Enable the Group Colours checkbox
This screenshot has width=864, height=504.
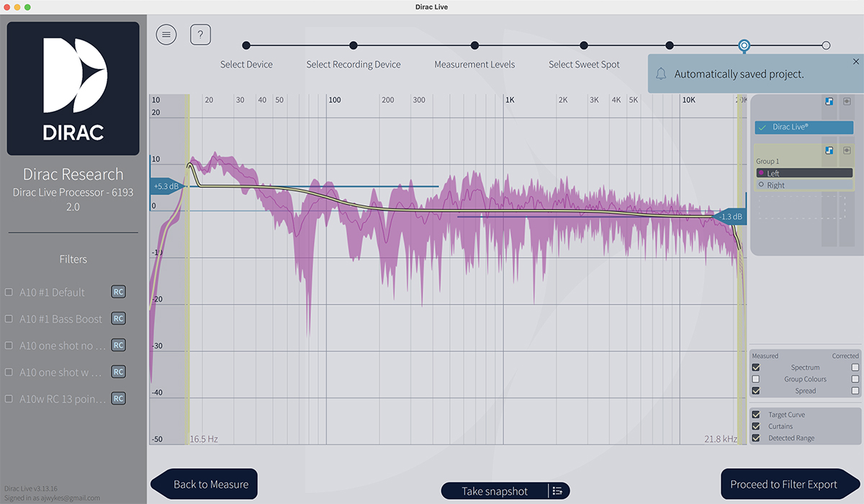coord(755,379)
